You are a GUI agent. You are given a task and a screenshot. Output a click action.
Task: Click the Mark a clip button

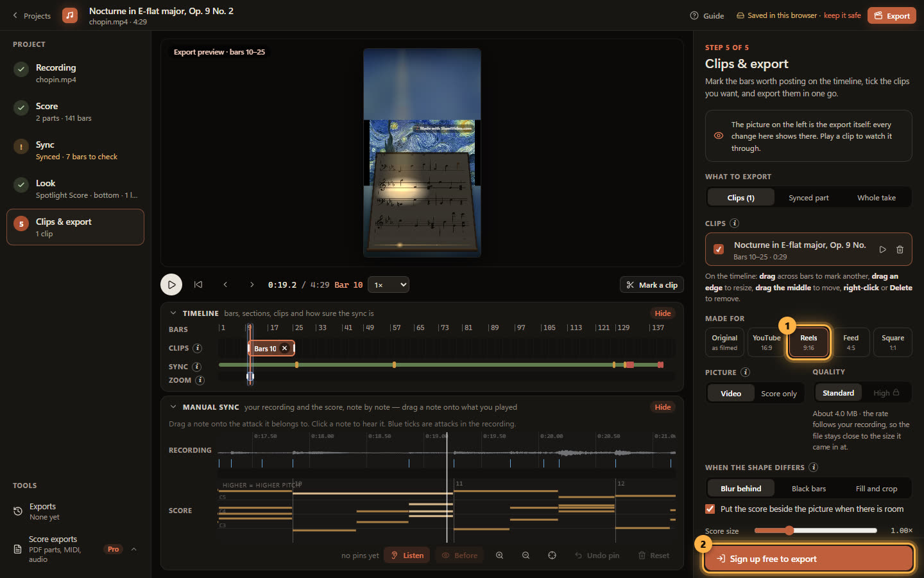coord(652,285)
